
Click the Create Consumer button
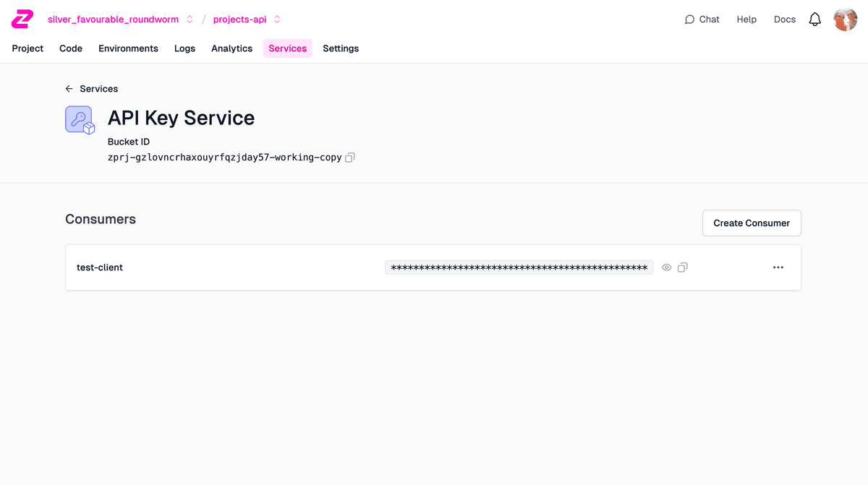tap(752, 223)
